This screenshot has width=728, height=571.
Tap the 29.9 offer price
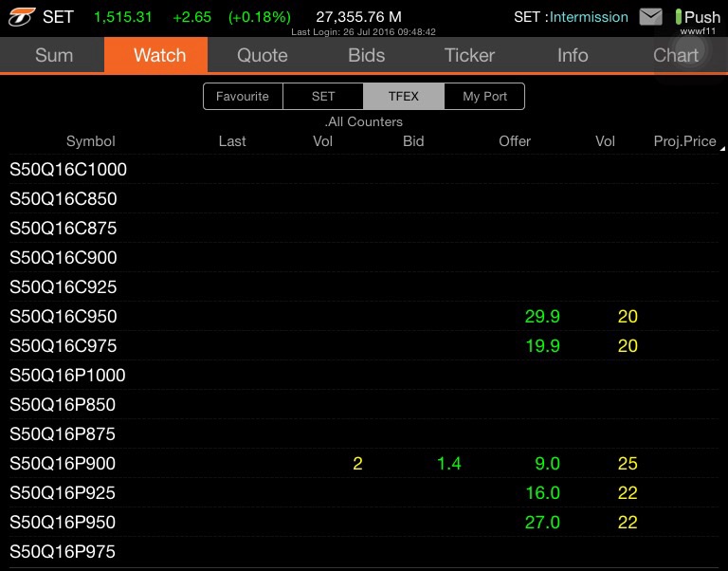tap(542, 317)
